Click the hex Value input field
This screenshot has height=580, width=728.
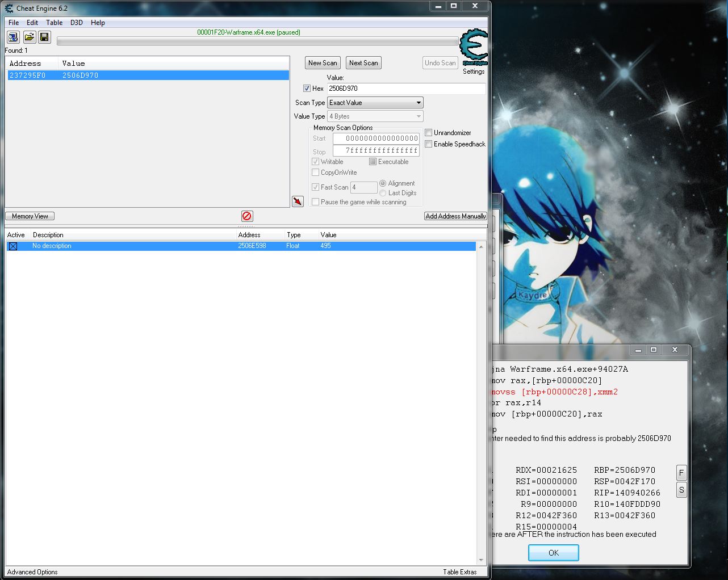coord(406,89)
